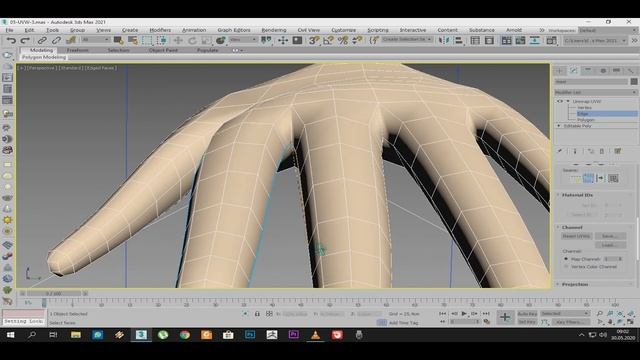Image resolution: width=640 pixels, height=360 pixels.
Task: Open the Create Selection Set dropdown
Action: (x=407, y=39)
